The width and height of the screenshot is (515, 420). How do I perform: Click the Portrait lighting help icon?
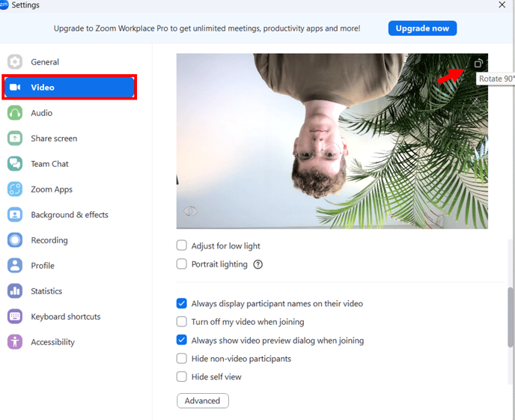tap(258, 264)
